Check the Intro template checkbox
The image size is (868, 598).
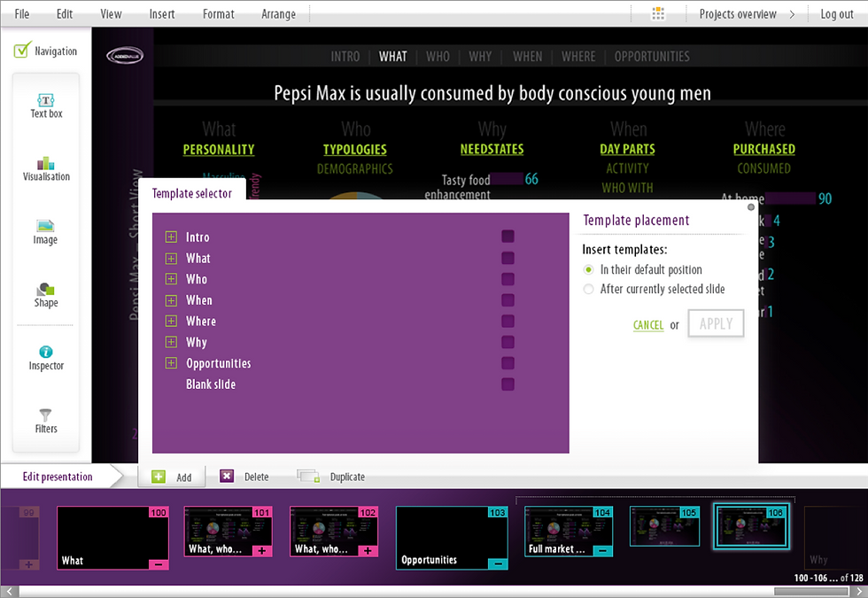(508, 237)
